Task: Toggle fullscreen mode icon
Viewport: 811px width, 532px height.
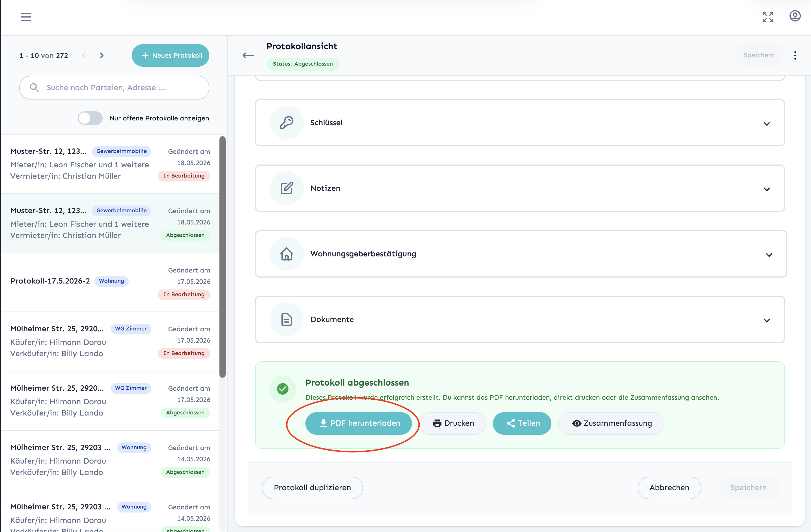Action: 768,17
